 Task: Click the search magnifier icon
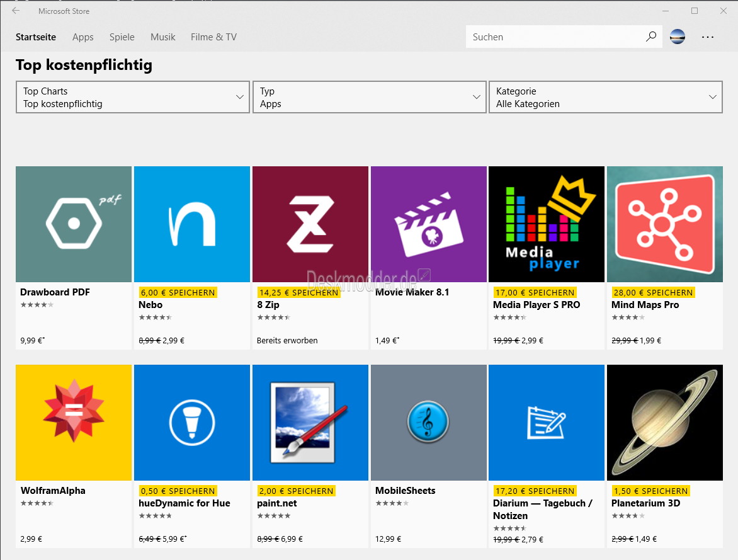pos(651,37)
